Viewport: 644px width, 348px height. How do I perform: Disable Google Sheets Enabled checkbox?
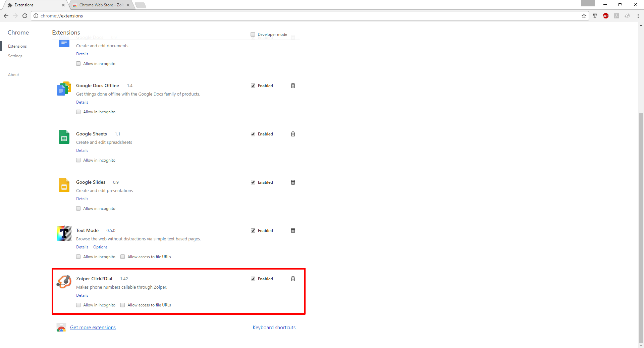tap(253, 134)
